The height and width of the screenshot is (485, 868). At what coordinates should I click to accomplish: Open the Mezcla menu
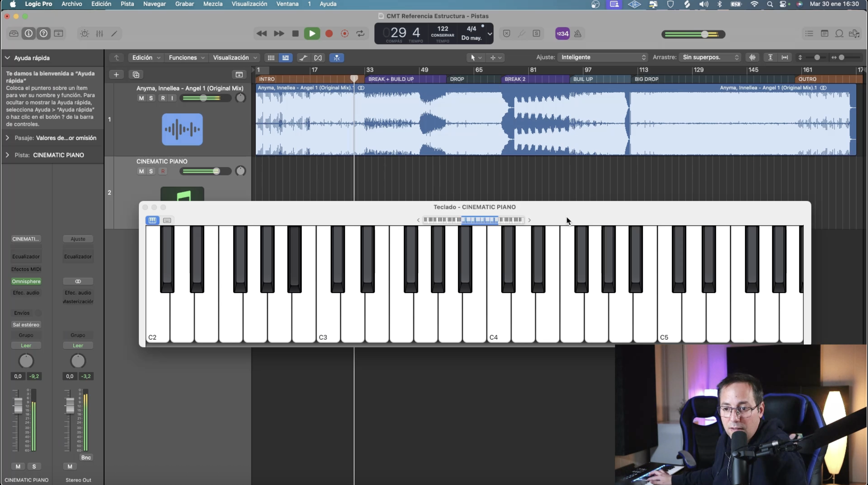(212, 4)
